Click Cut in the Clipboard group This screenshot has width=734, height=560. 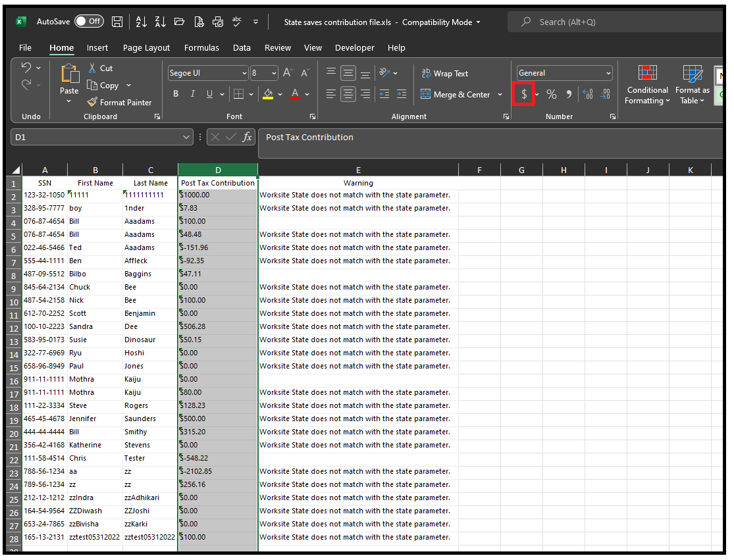tap(101, 68)
